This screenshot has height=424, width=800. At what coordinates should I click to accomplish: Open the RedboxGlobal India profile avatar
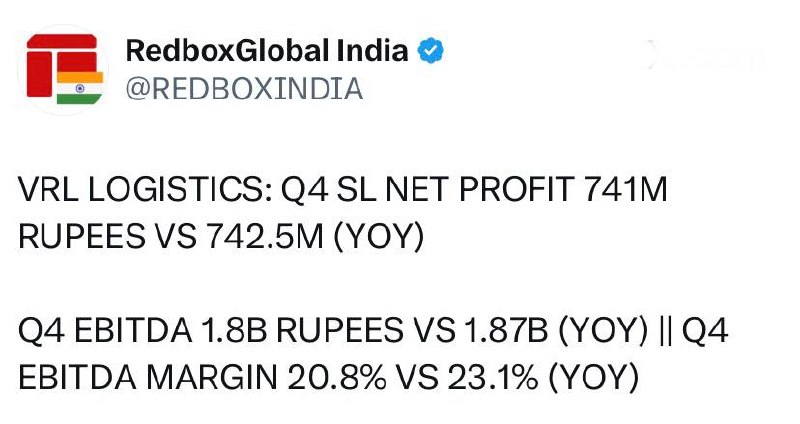(64, 70)
